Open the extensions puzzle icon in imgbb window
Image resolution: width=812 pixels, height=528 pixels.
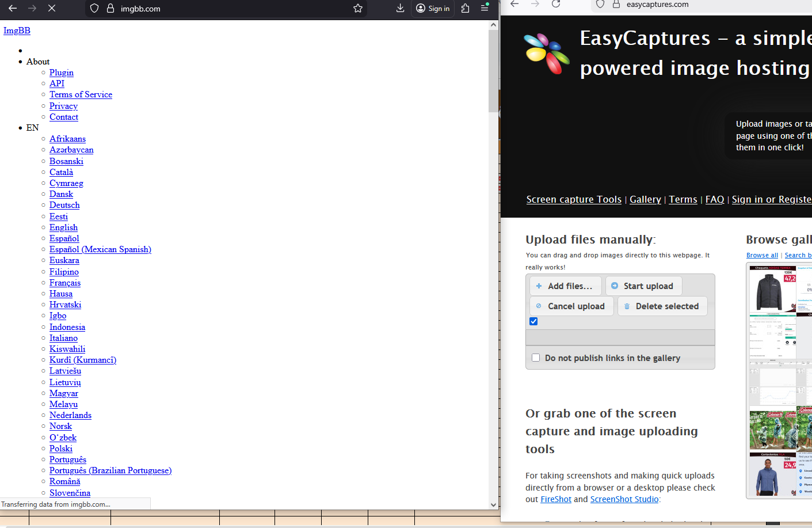466,8
